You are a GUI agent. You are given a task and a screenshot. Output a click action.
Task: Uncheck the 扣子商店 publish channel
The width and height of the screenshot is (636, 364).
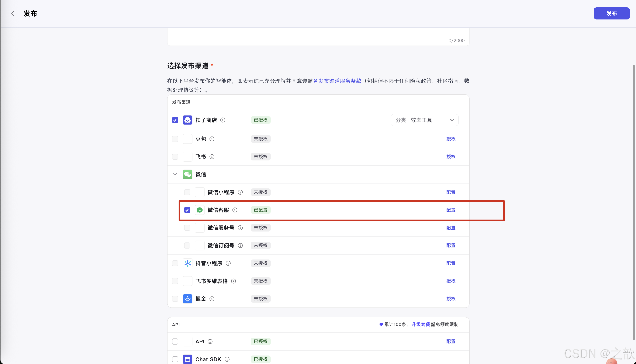point(175,120)
